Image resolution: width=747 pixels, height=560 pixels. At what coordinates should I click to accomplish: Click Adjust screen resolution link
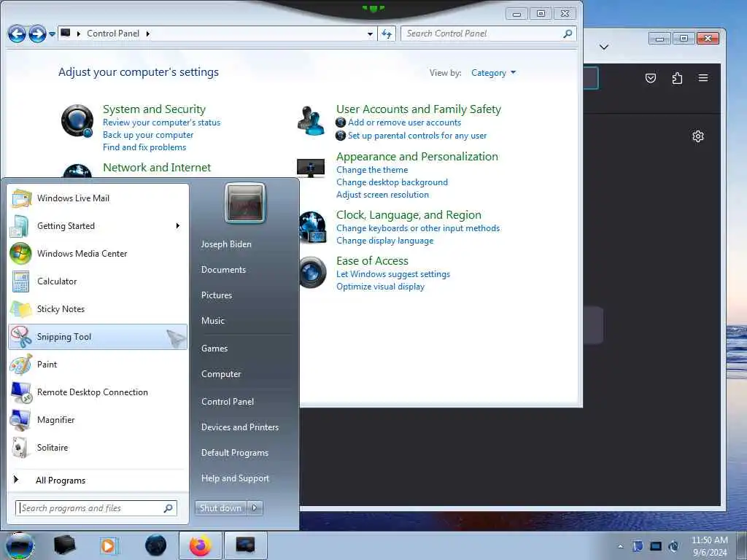tap(382, 195)
